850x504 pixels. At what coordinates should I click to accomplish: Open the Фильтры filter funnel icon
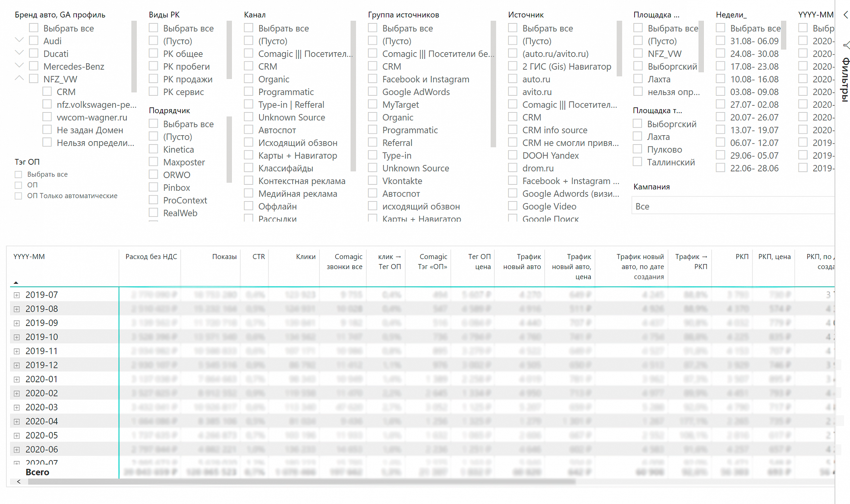[x=846, y=45]
